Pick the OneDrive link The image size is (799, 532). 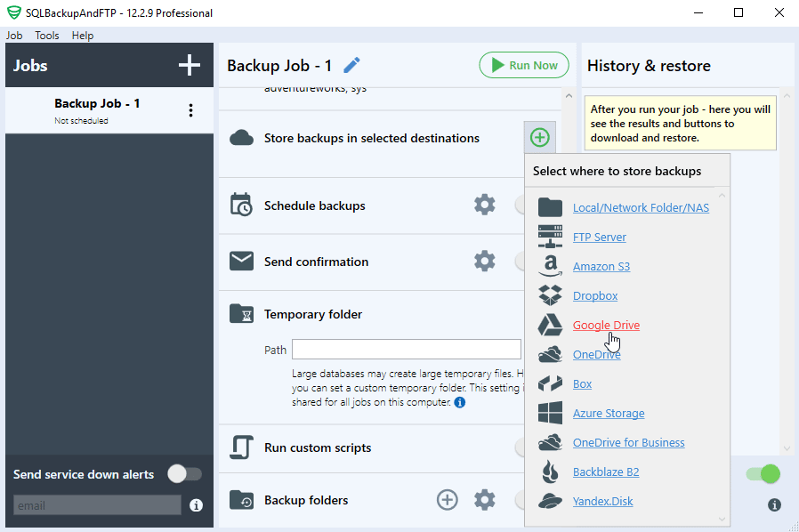click(597, 355)
